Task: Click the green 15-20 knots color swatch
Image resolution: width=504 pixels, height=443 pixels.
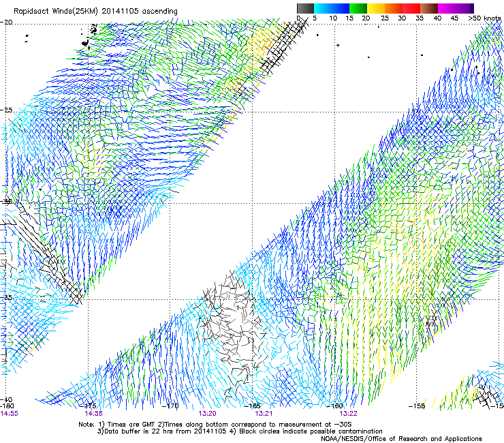Action: (358, 8)
